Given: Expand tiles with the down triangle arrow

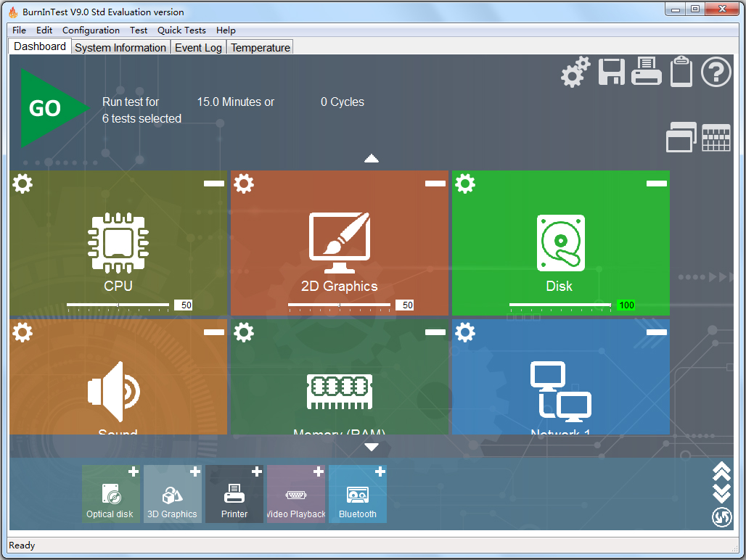Looking at the screenshot, I should [371, 447].
